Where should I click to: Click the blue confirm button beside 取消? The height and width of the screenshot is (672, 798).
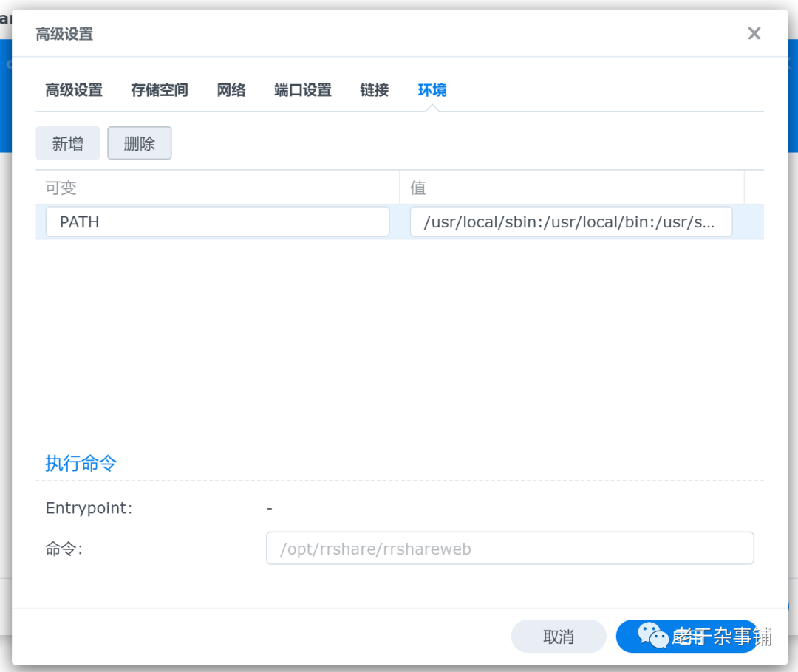(689, 637)
